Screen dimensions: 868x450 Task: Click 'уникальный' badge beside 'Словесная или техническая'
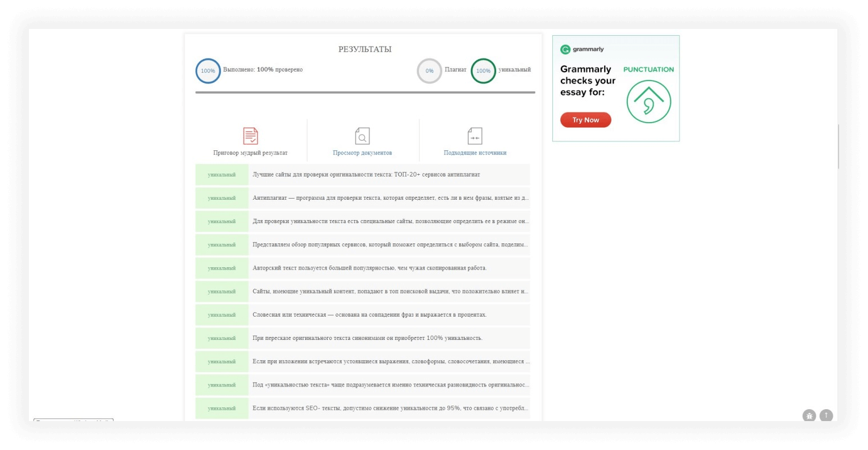tap(222, 314)
